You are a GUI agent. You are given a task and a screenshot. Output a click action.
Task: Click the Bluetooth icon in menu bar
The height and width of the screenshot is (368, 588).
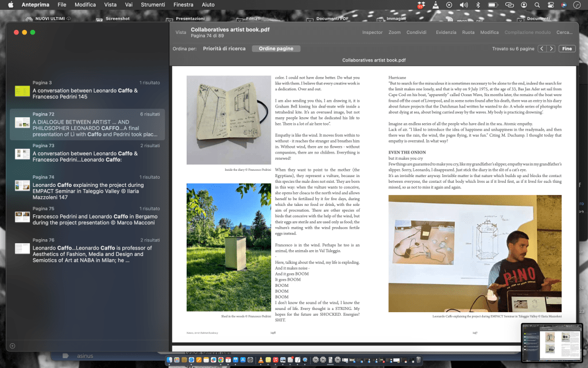click(477, 5)
